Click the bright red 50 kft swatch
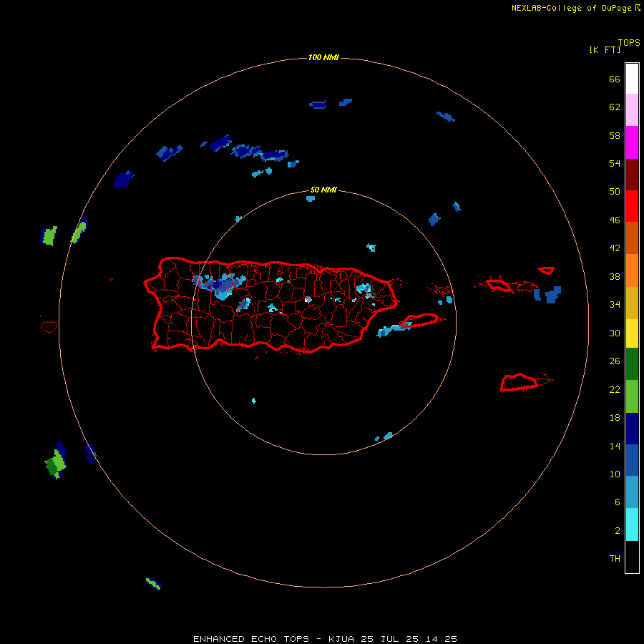 click(632, 206)
